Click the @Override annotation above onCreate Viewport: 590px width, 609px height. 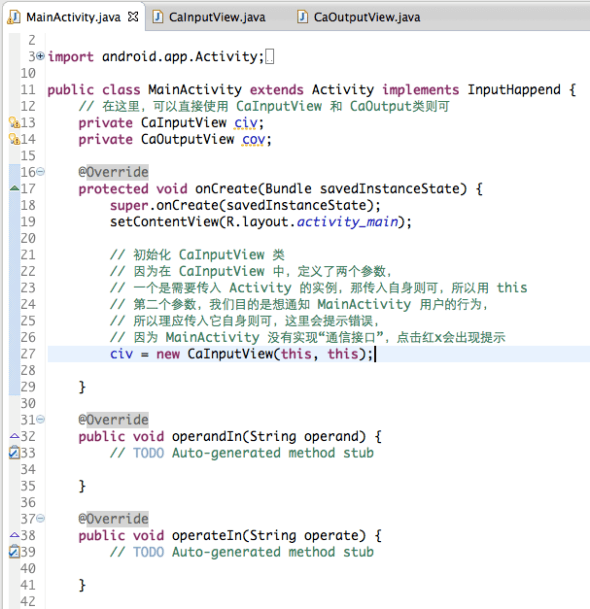(113, 172)
